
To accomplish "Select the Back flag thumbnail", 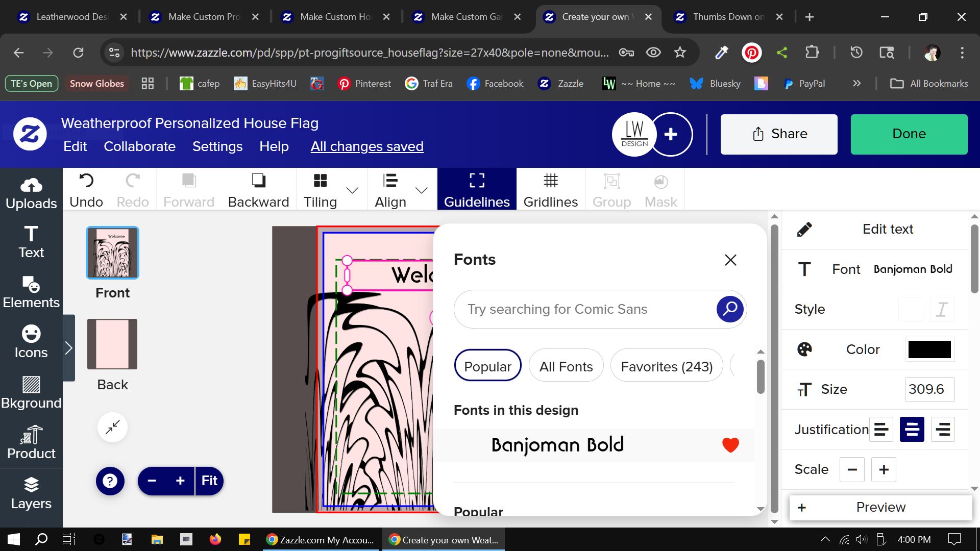I will (x=112, y=344).
